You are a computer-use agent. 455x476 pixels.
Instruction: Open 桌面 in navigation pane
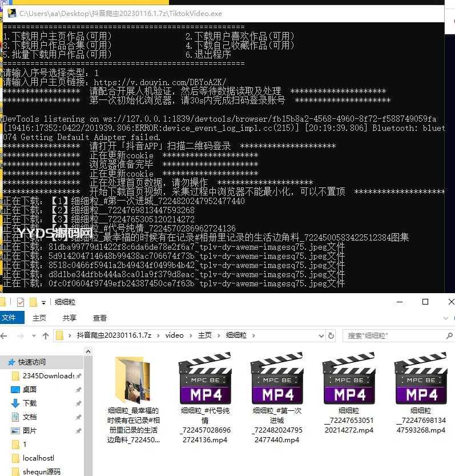click(30, 390)
